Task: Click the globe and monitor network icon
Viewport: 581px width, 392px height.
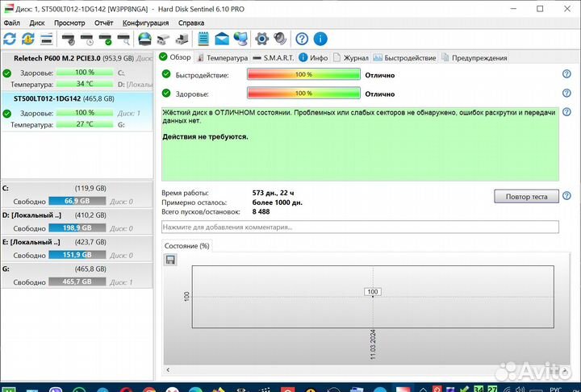Action: [240, 39]
